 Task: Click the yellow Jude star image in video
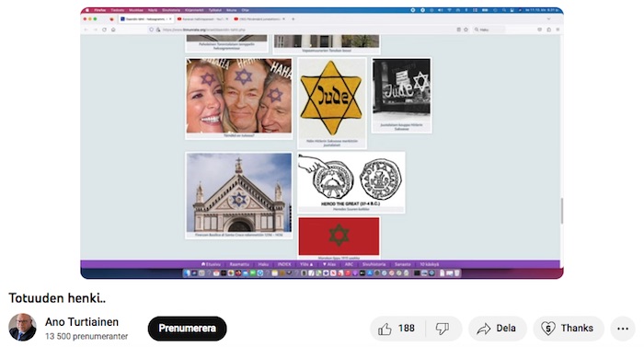[331, 98]
